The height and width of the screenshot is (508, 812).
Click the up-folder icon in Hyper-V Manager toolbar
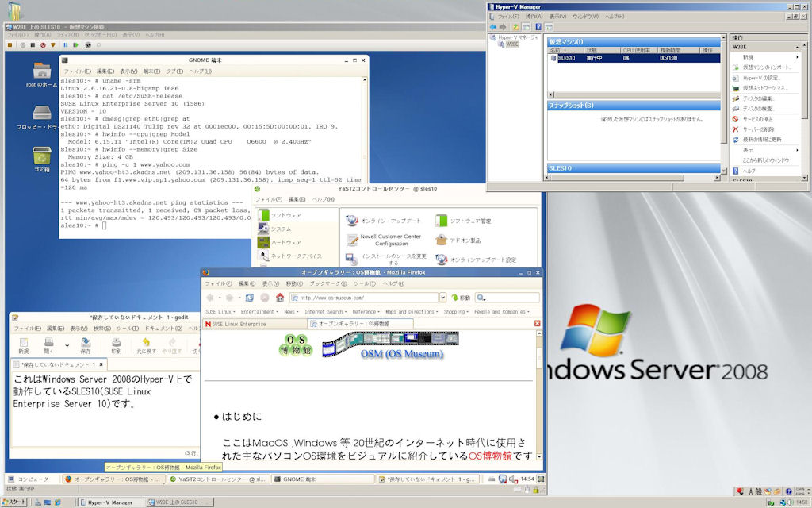515,27
